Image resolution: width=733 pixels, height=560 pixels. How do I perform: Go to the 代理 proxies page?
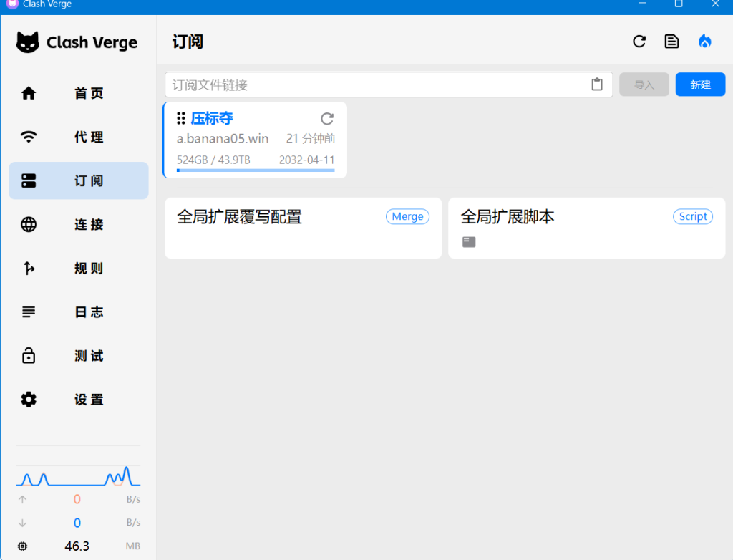click(x=79, y=137)
